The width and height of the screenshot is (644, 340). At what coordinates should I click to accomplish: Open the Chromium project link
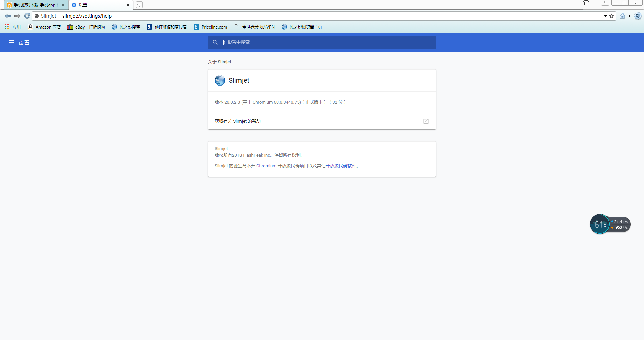pyautogui.click(x=266, y=166)
